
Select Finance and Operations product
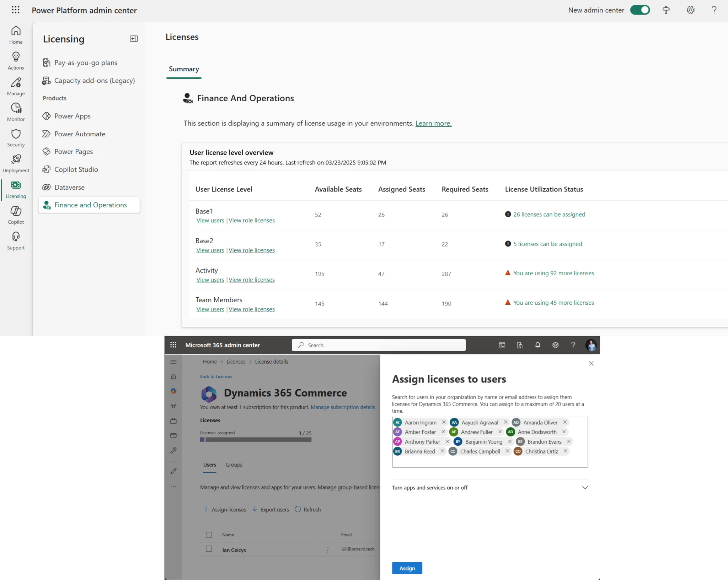89,205
